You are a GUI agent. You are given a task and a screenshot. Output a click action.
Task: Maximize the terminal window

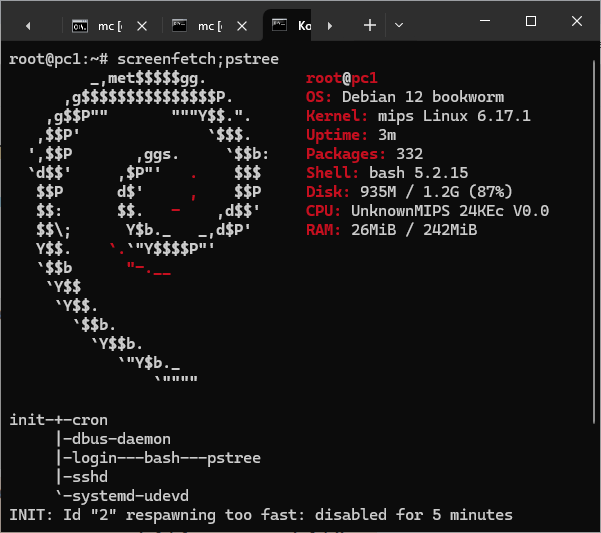(531, 21)
